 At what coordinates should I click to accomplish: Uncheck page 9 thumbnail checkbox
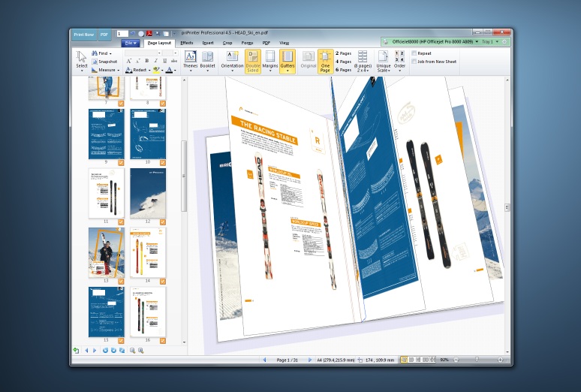coord(121,163)
